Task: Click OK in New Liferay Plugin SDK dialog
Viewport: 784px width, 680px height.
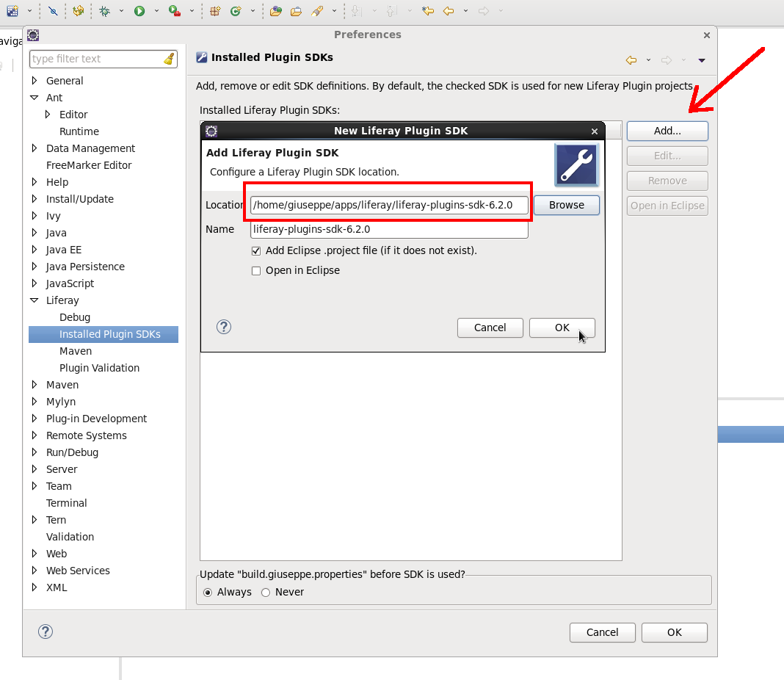Action: tap(562, 328)
